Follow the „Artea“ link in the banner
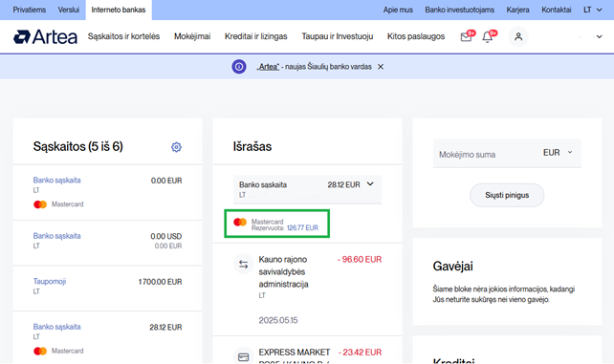Image resolution: width=614 pixels, height=364 pixels. [268, 67]
